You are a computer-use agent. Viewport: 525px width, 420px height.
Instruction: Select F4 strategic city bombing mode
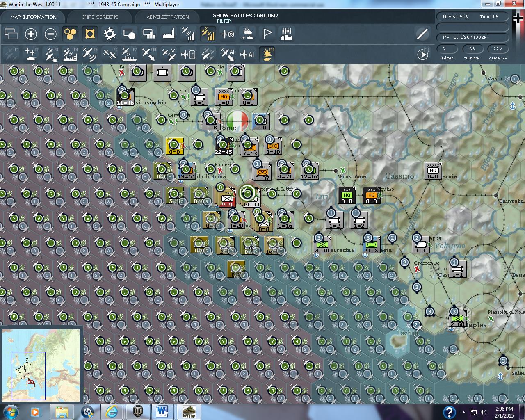click(70, 54)
